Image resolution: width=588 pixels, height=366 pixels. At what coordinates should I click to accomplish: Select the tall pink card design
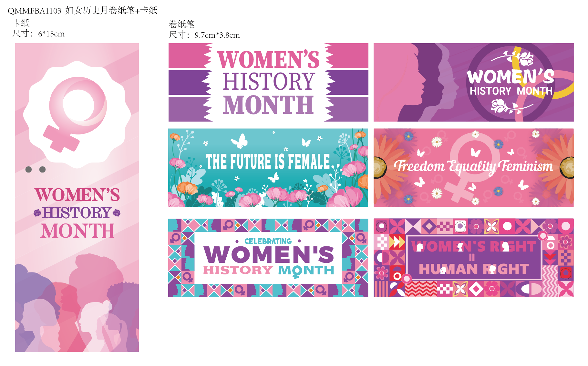point(77,197)
